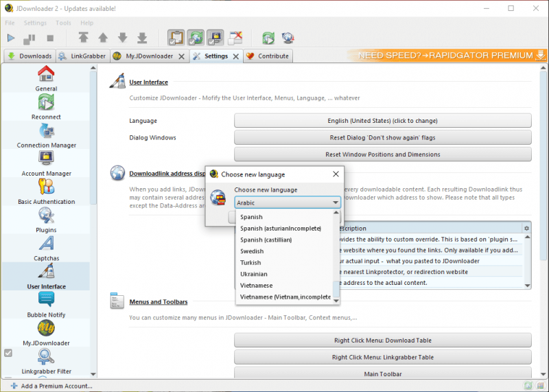Image resolution: width=549 pixels, height=392 pixels.
Task: Close the My.JDownloader tab
Action: coord(181,56)
